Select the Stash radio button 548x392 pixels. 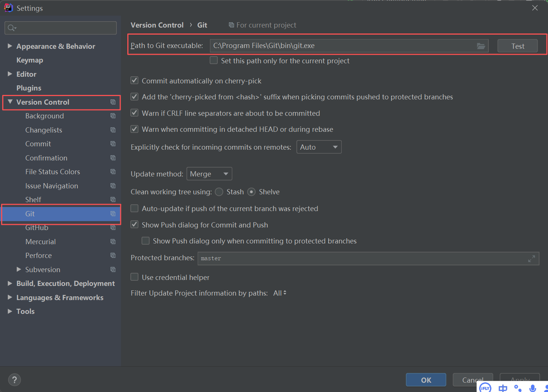tap(219, 192)
